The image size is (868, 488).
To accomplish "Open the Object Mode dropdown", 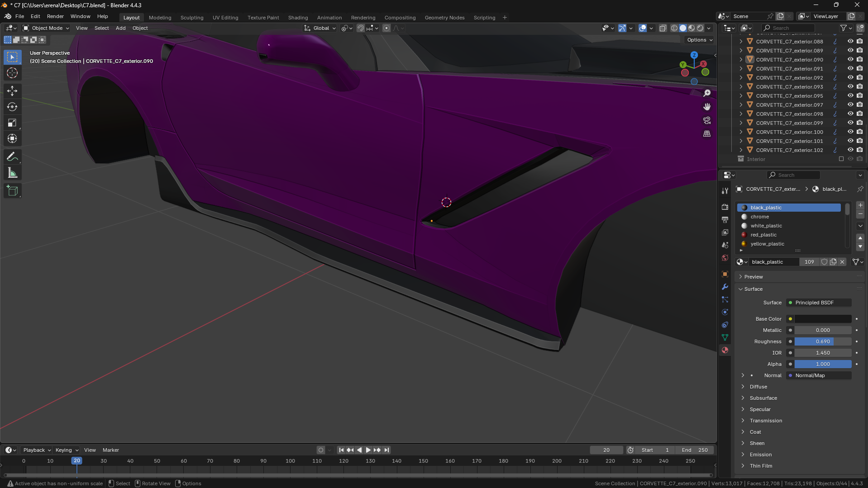I will click(46, 28).
